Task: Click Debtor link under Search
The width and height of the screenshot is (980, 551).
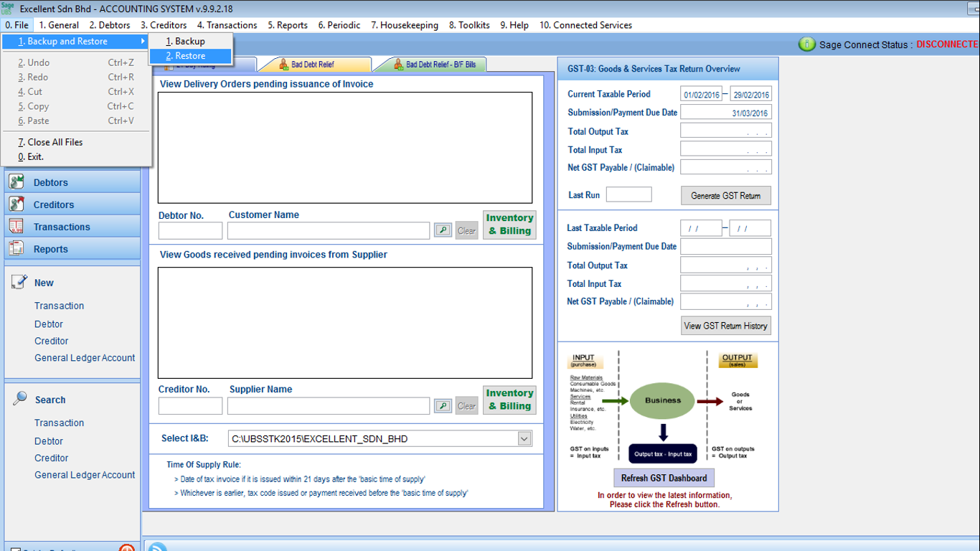Action: pos(49,441)
